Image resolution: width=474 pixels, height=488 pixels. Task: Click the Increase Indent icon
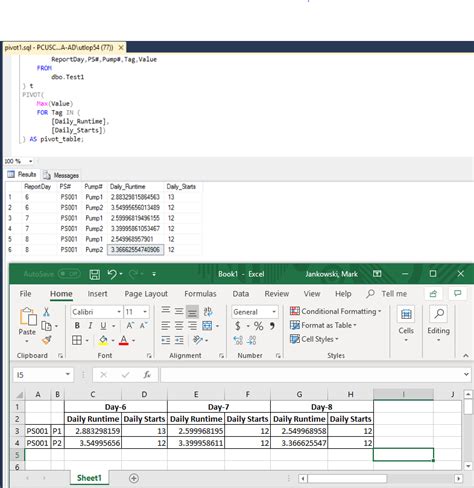point(179,340)
